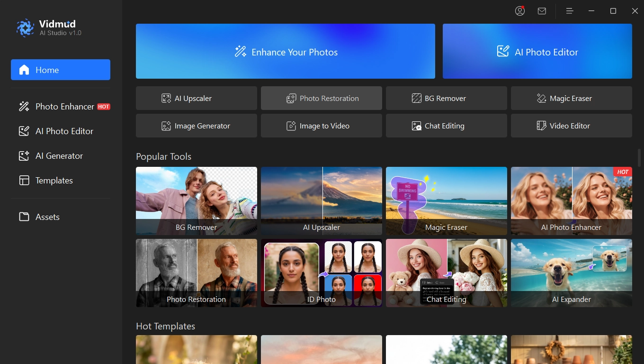Open Magic Eraser from quick tools

572,98
